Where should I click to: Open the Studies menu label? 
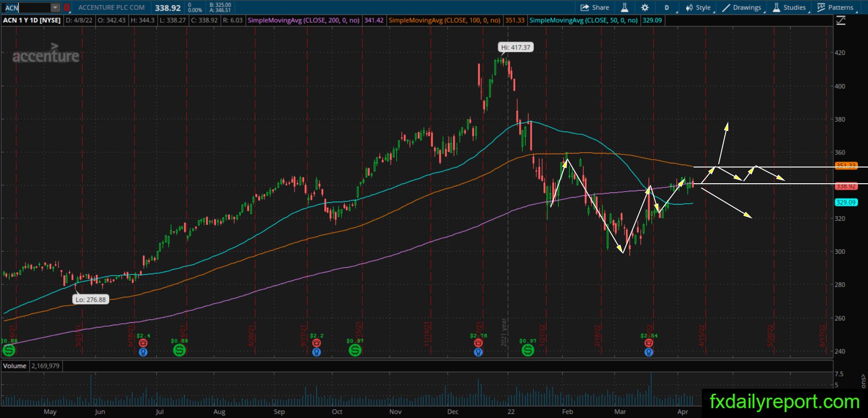[x=795, y=7]
